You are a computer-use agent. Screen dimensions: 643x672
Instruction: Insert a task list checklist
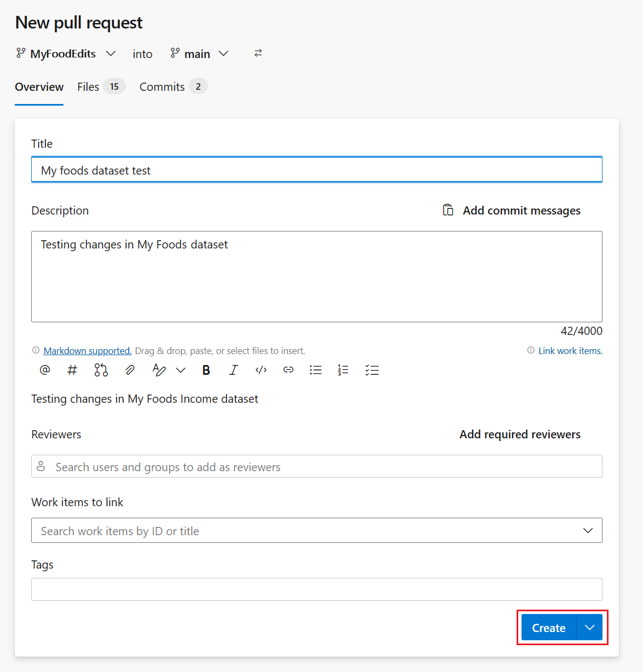pos(372,370)
